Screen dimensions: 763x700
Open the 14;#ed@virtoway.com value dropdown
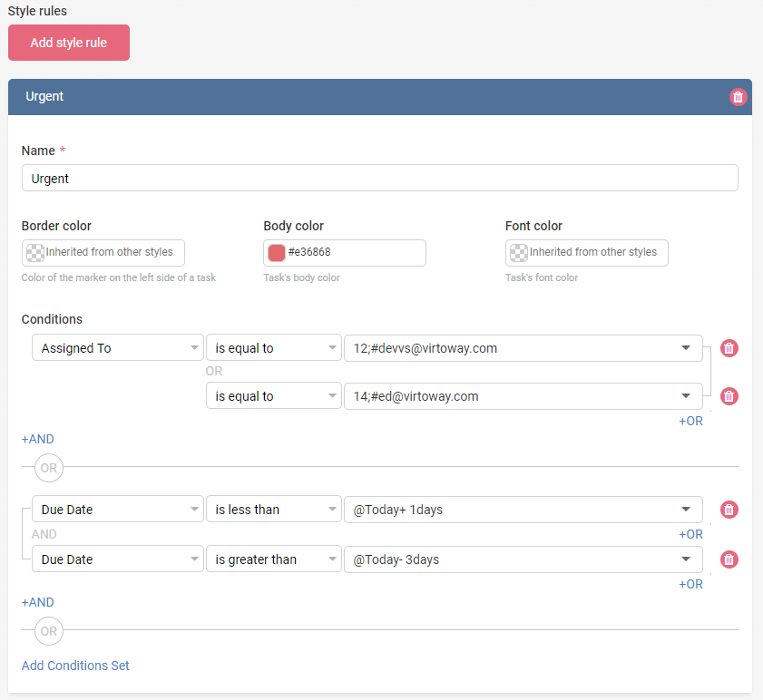pyautogui.click(x=523, y=396)
